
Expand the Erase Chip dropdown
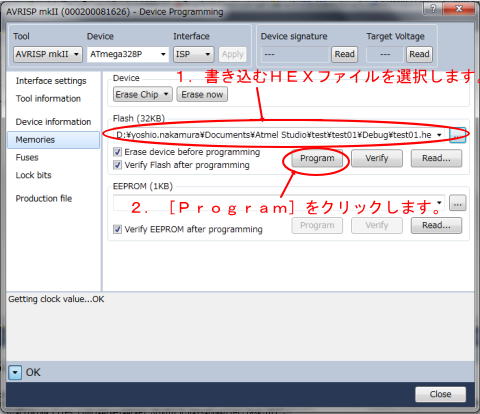143,95
